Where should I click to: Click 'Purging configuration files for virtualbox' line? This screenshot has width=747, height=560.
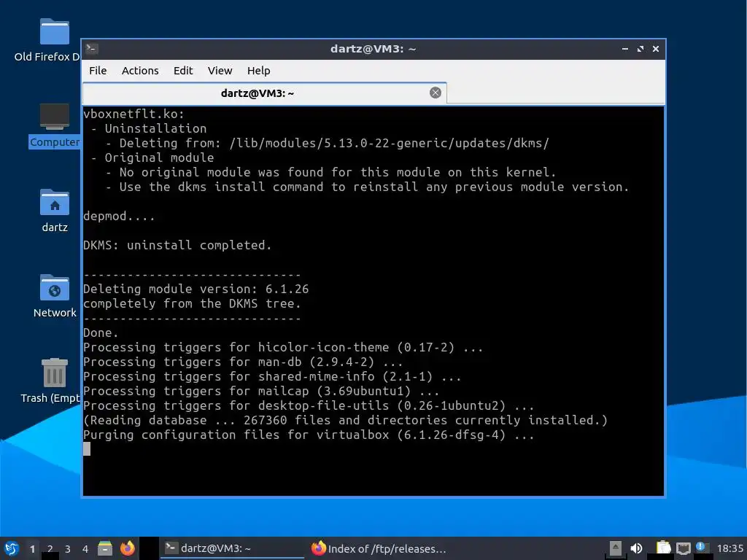pyautogui.click(x=309, y=435)
